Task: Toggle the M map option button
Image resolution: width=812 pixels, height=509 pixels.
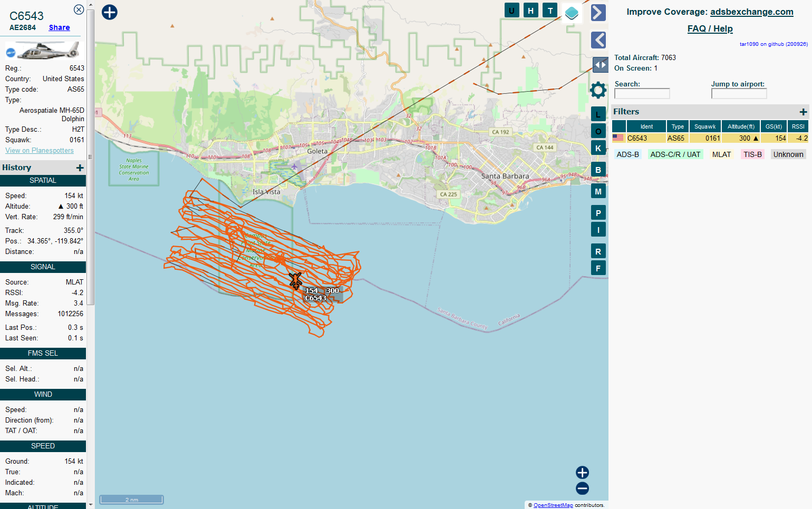Action: [598, 191]
